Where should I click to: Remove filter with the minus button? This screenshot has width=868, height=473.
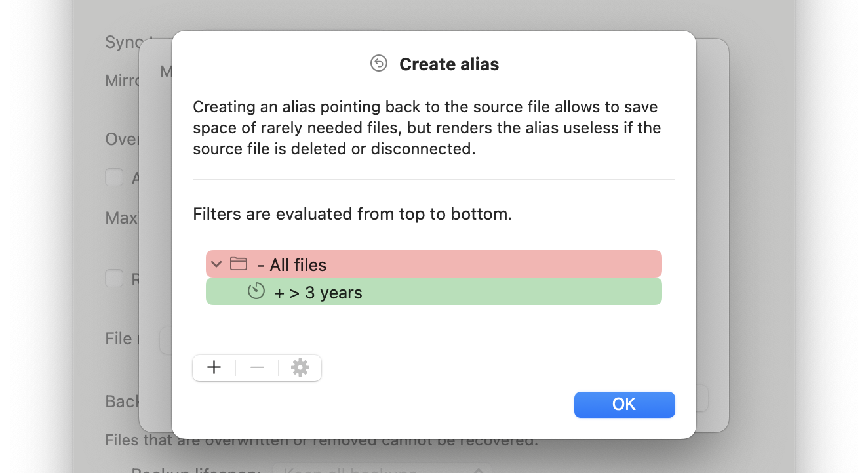pos(257,368)
